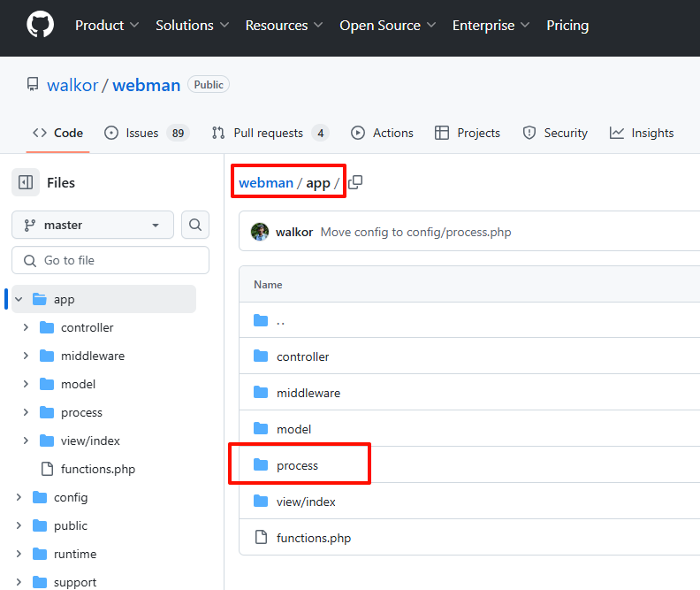Image resolution: width=700 pixels, height=590 pixels.
Task: Click the pull requests count badge 4
Action: tap(320, 133)
